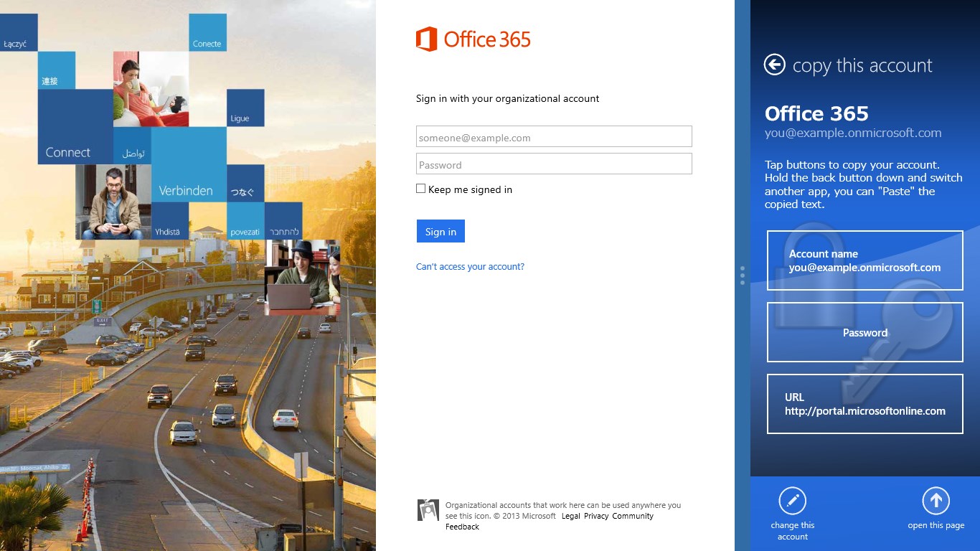980x551 pixels.
Task: Copy the Password tile in side panel
Action: [x=865, y=332]
